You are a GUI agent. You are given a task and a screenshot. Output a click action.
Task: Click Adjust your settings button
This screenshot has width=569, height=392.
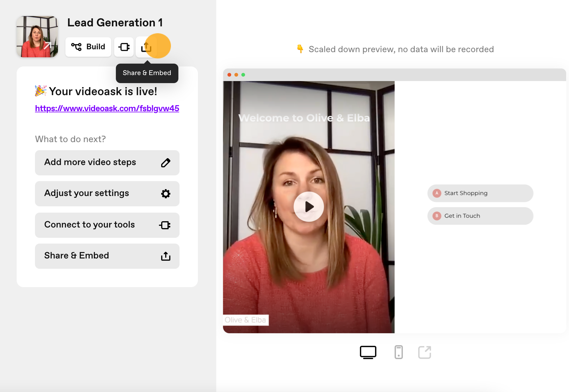[107, 193]
